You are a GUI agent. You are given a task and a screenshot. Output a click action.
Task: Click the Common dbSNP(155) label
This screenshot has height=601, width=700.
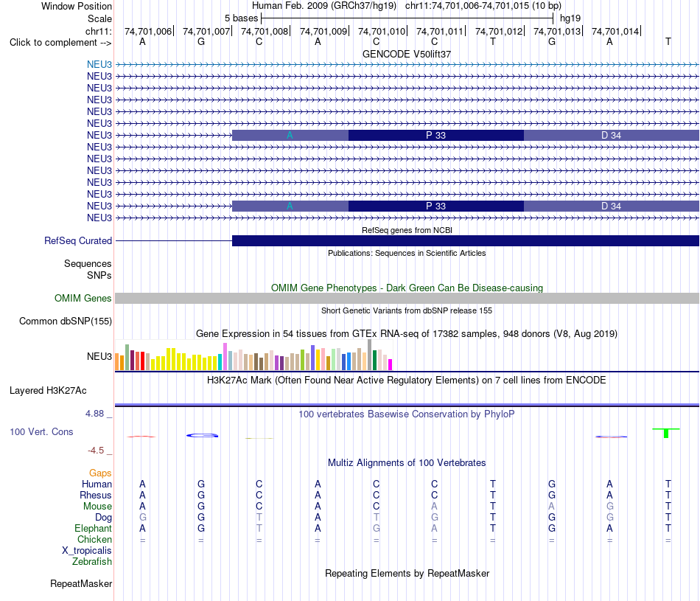click(x=65, y=322)
